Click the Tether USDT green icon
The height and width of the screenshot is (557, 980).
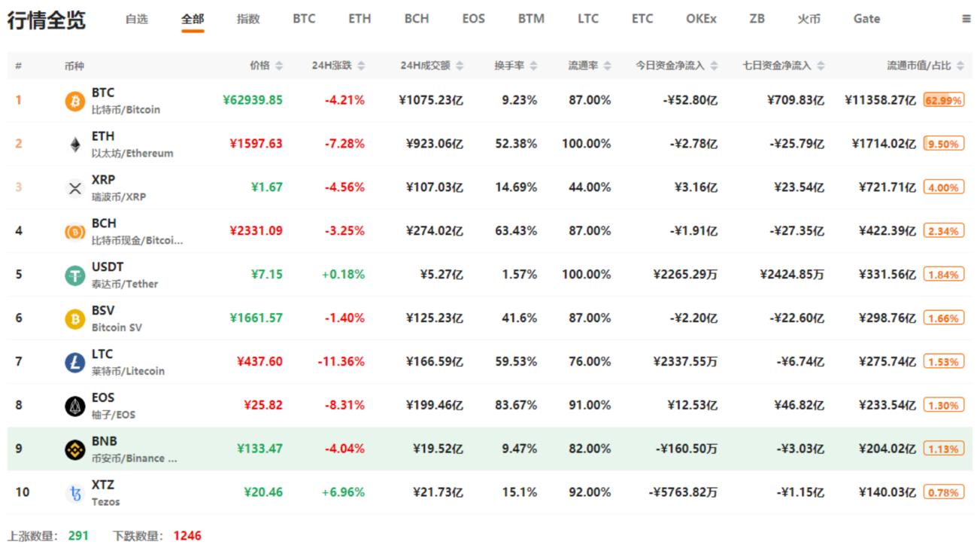(73, 274)
